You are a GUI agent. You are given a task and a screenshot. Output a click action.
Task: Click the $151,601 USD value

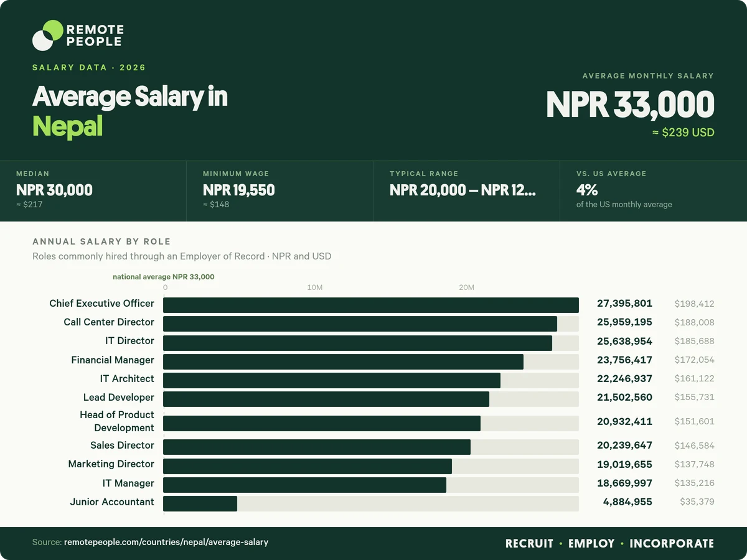coord(694,422)
